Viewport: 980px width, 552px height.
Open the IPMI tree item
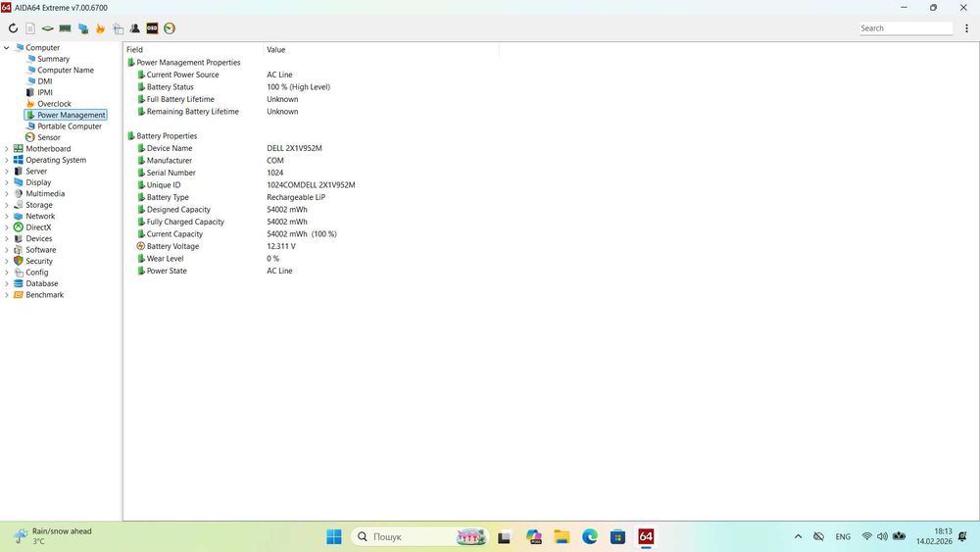tap(44, 92)
